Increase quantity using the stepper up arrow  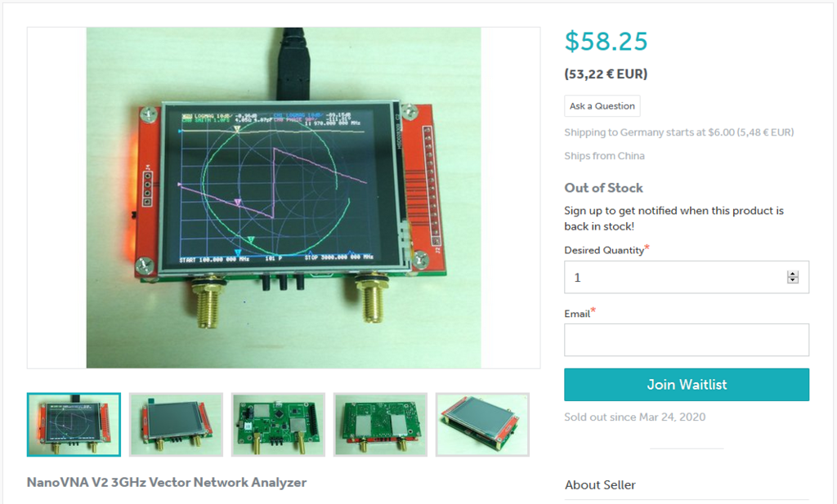click(x=793, y=274)
